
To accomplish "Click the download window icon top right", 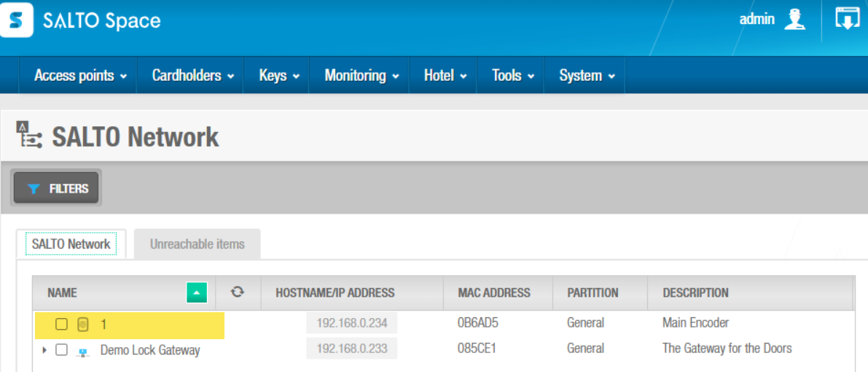I will 847,19.
